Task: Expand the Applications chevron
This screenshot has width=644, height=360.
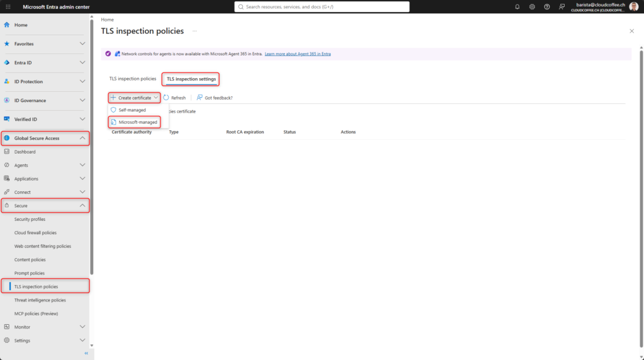Action: [82, 179]
